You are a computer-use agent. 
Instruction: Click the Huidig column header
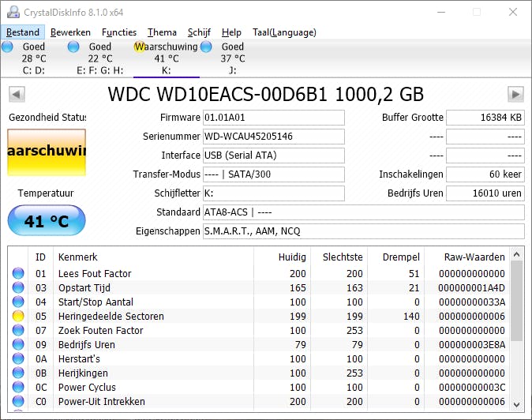292,257
